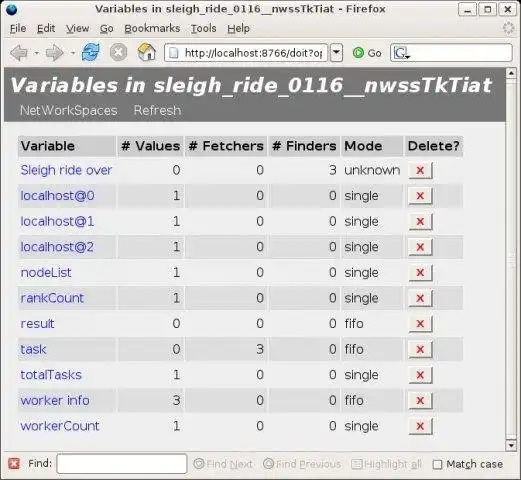Open the URL bar history dropdown
This screenshot has width=521, height=480.
[336, 53]
